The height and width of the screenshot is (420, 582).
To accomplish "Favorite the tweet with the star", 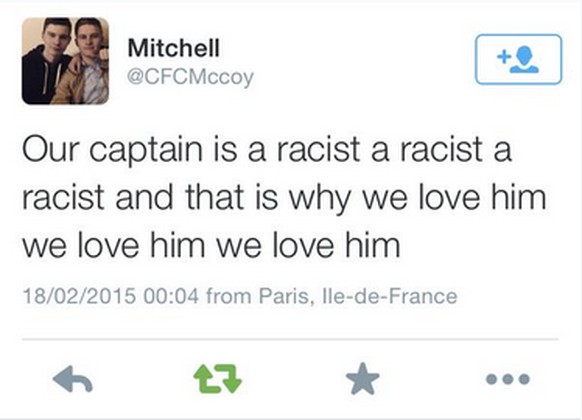I will click(363, 378).
